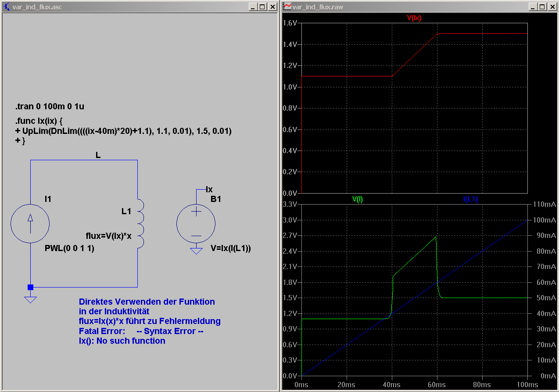Viewport: 559px width, 392px height.
Task: Click the 40ms label on time axis
Action: pos(392,385)
